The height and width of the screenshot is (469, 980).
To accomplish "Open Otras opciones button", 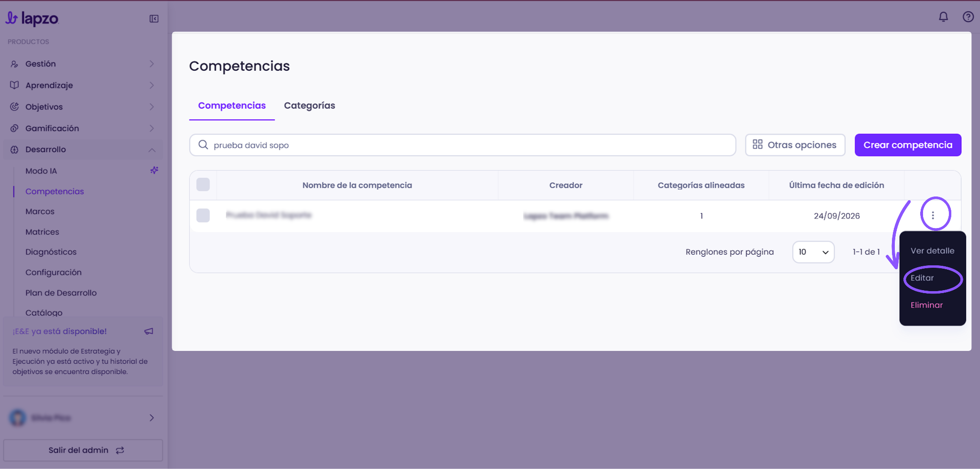I will click(795, 145).
